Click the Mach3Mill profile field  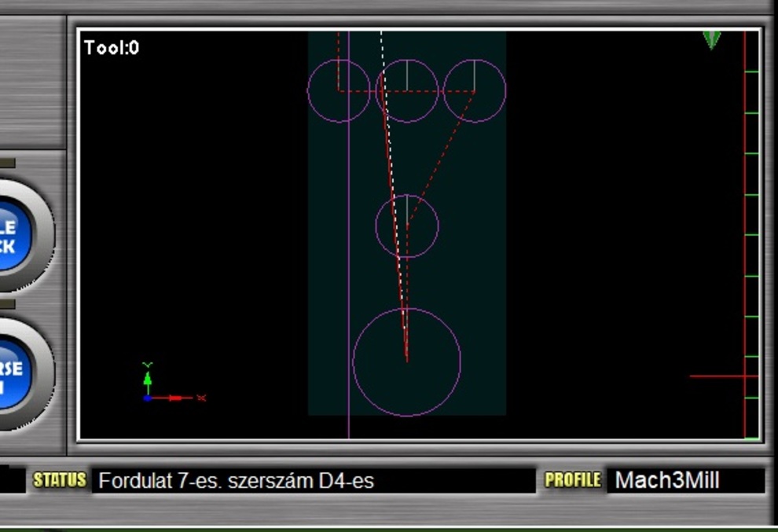coord(684,480)
